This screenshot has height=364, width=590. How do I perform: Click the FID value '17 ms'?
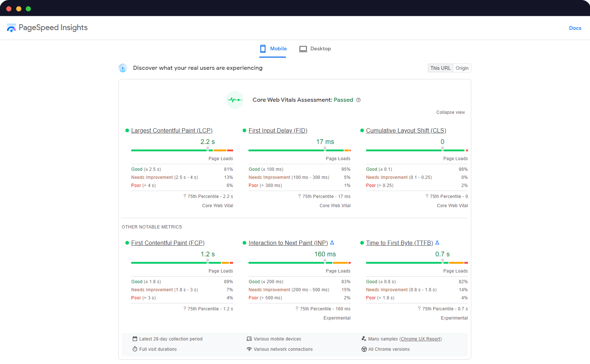[325, 142]
